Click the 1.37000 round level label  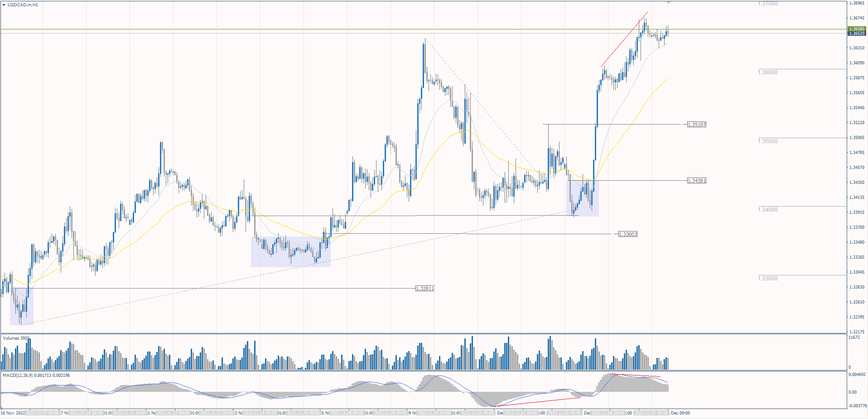[x=768, y=4]
